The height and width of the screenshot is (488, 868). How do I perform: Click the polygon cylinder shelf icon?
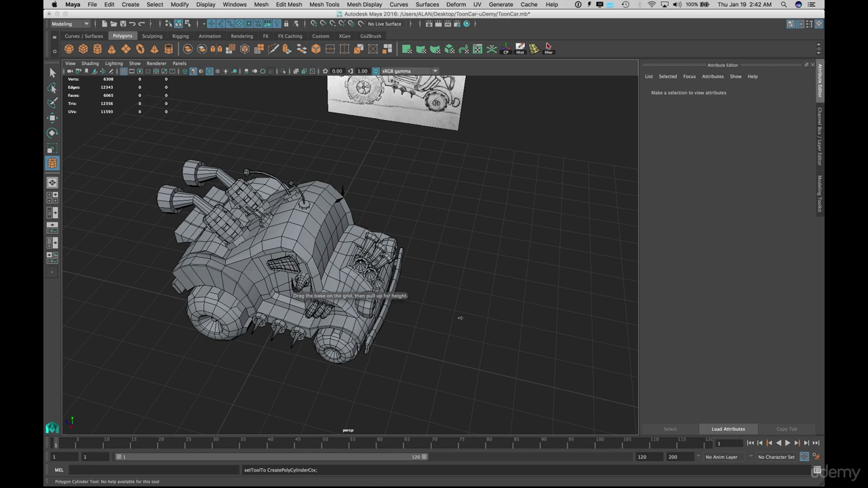click(x=97, y=49)
